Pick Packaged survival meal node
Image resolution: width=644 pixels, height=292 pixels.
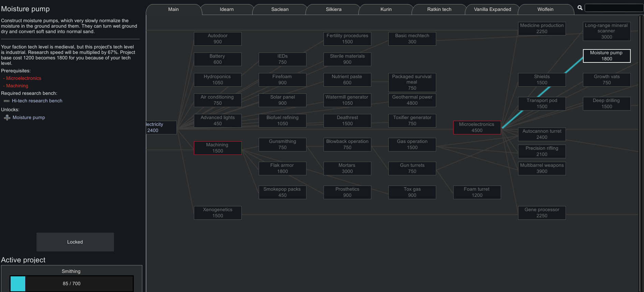(412, 83)
